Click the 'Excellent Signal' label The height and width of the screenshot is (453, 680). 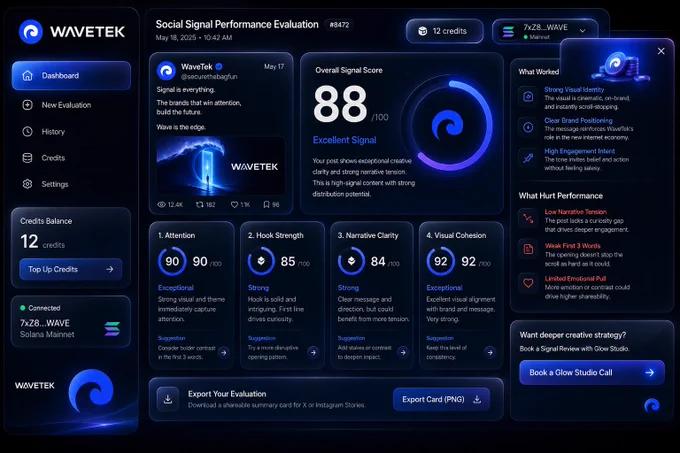coord(344,140)
